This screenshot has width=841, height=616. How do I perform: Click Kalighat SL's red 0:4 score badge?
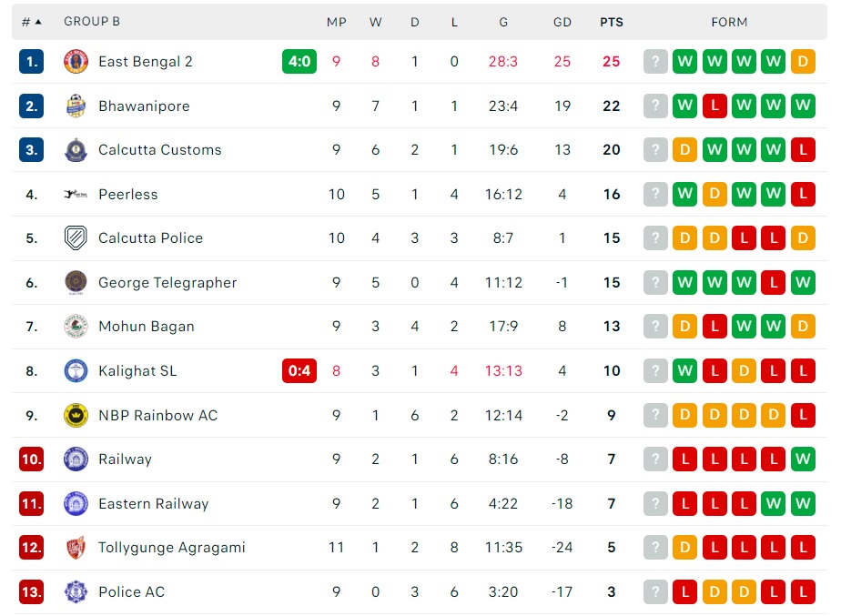coord(299,371)
